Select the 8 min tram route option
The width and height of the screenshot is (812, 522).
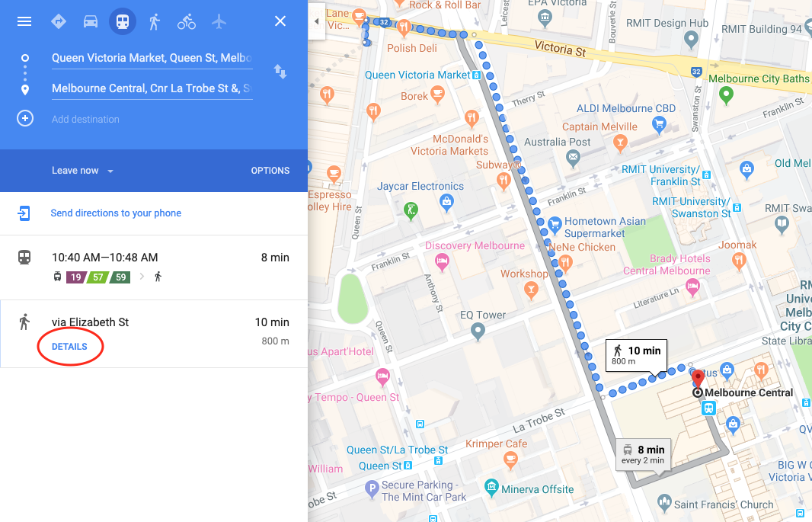click(154, 267)
